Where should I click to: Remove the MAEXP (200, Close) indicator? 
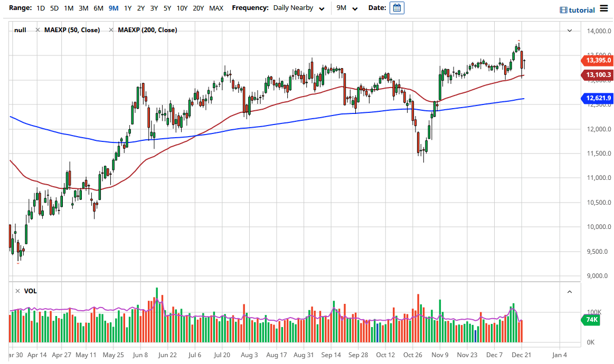click(x=110, y=30)
